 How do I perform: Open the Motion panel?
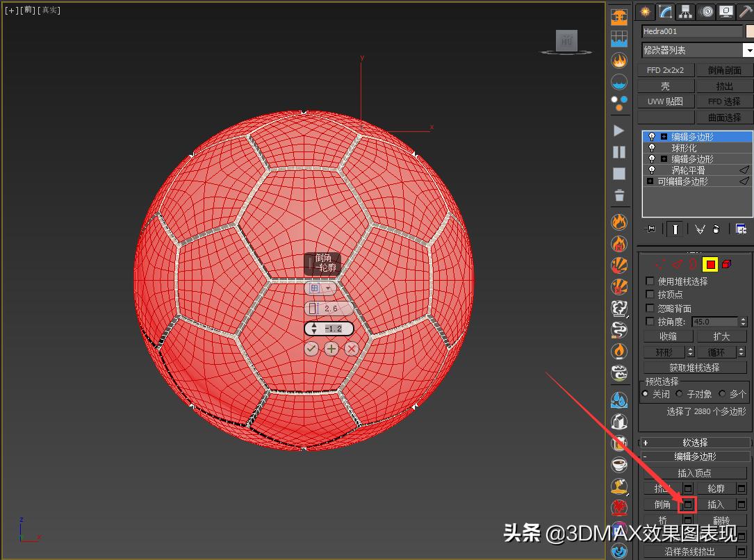tap(705, 11)
